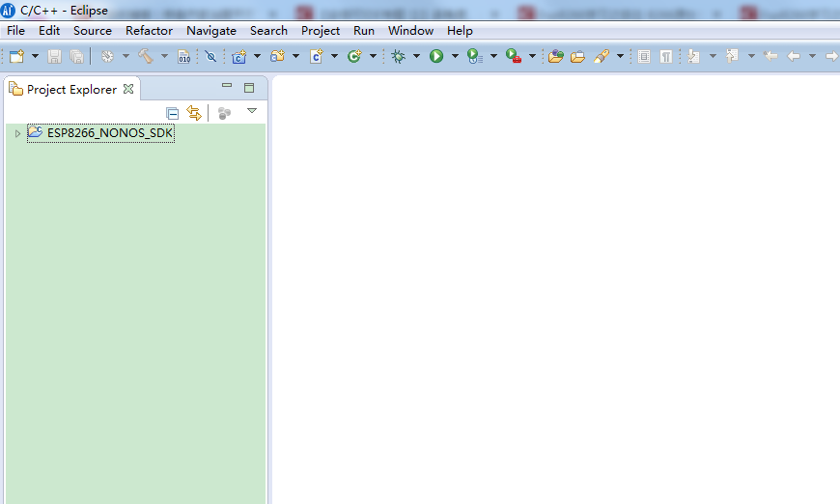Click the binary 010 file icon

click(x=183, y=56)
